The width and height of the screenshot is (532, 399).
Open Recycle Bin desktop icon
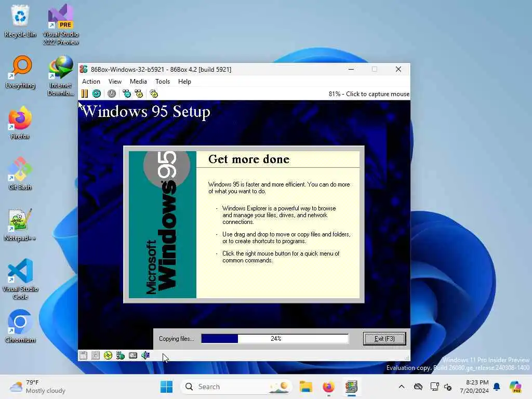(x=20, y=21)
